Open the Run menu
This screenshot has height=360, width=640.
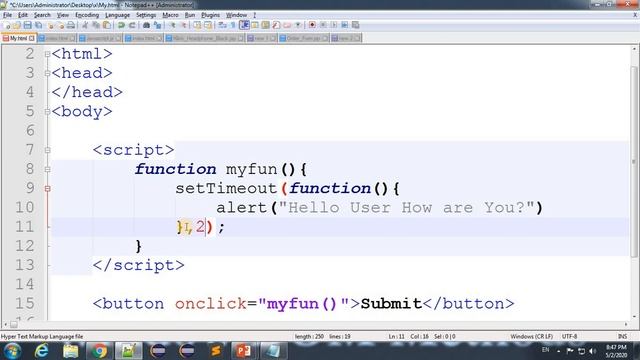point(190,15)
